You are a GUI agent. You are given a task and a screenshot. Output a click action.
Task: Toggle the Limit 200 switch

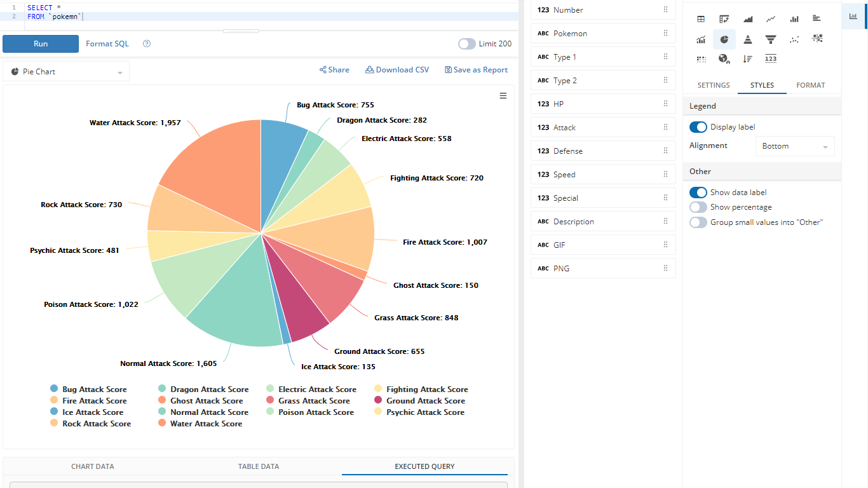click(x=466, y=44)
